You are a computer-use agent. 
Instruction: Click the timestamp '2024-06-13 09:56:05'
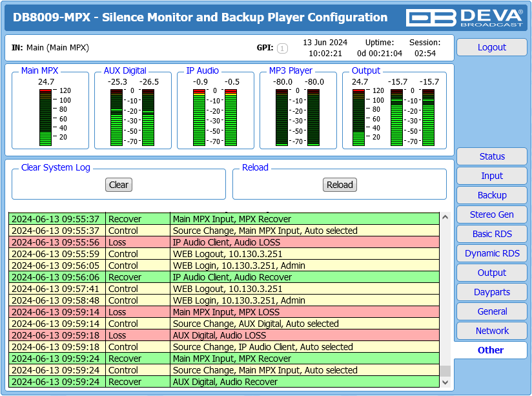[x=56, y=266]
